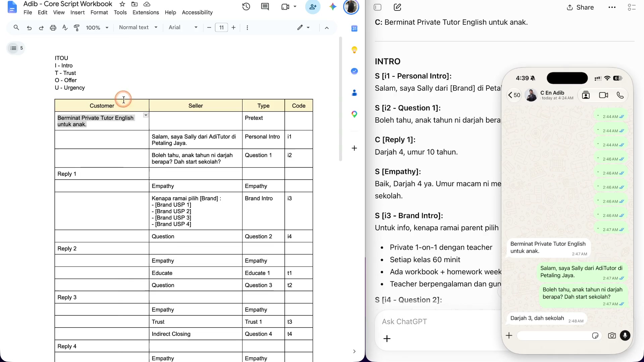
Task: Open the Format menu
Action: point(99,12)
